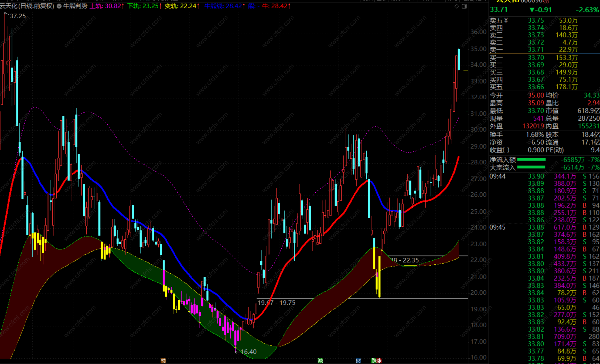The height and width of the screenshot is (364, 600).
Task: Click the orange 榜 event marker
Action: [163, 360]
